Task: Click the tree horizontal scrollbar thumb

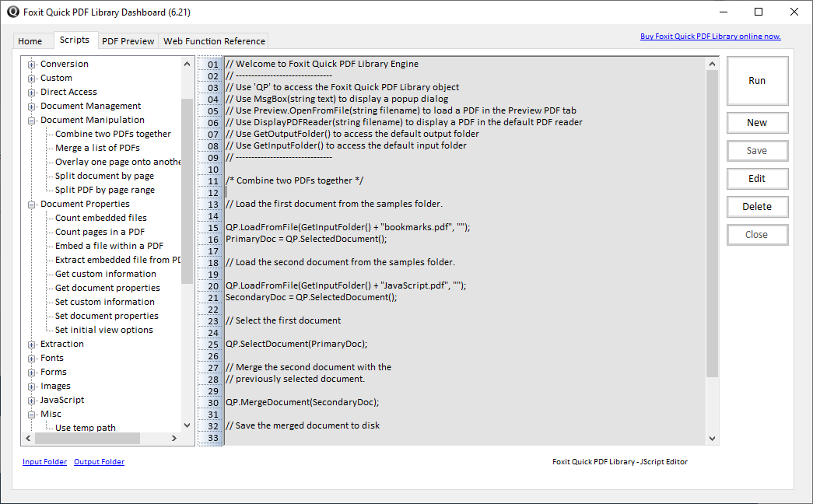Action: tap(87, 439)
